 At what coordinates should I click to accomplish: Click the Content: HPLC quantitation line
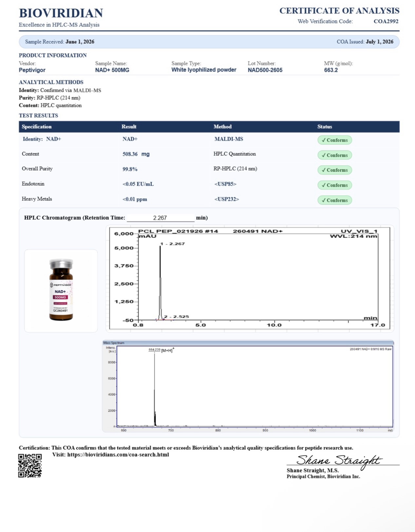click(x=50, y=105)
